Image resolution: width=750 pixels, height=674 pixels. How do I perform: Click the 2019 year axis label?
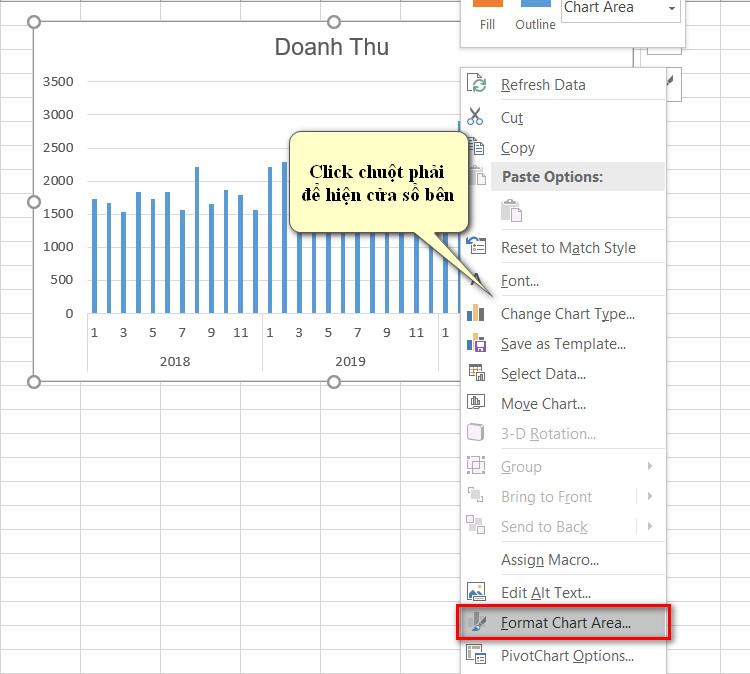pos(350,361)
